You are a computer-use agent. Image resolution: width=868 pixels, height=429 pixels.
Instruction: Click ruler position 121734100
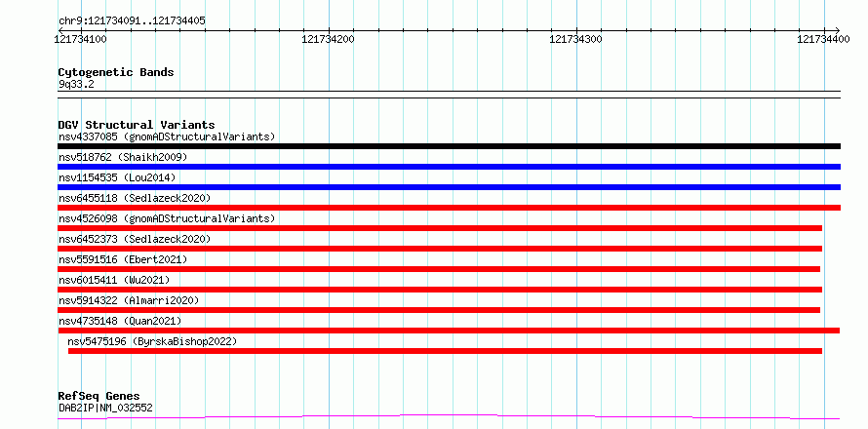point(81,39)
